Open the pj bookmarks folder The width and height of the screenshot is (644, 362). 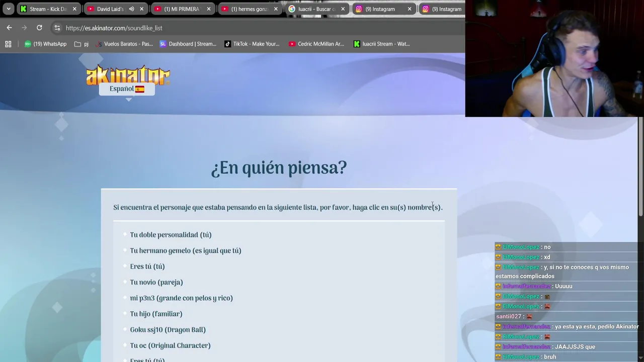click(x=81, y=44)
